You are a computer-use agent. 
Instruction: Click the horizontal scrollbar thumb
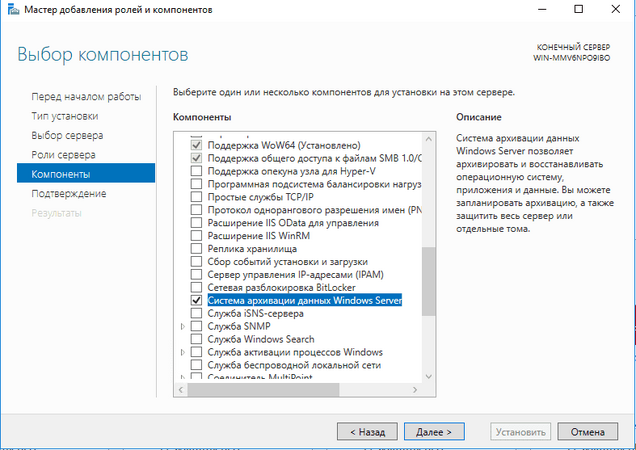coord(263,390)
